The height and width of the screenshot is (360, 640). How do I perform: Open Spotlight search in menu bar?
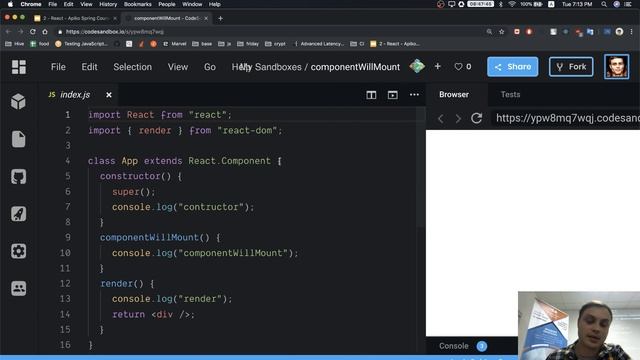click(x=604, y=4)
